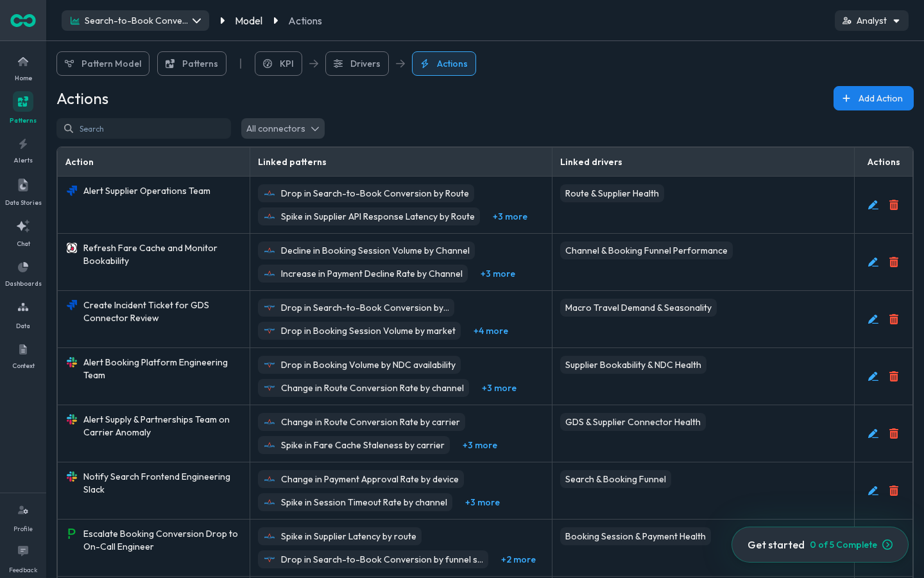The image size is (924, 578).
Task: Click Model in the breadcrumb
Action: pos(249,21)
